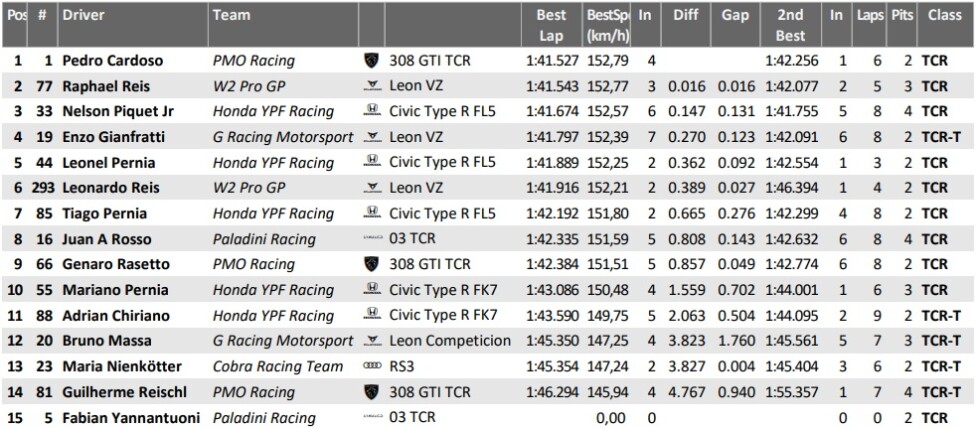
Task: Click Honda logo in Adrian Chiriano row
Action: pos(372,316)
